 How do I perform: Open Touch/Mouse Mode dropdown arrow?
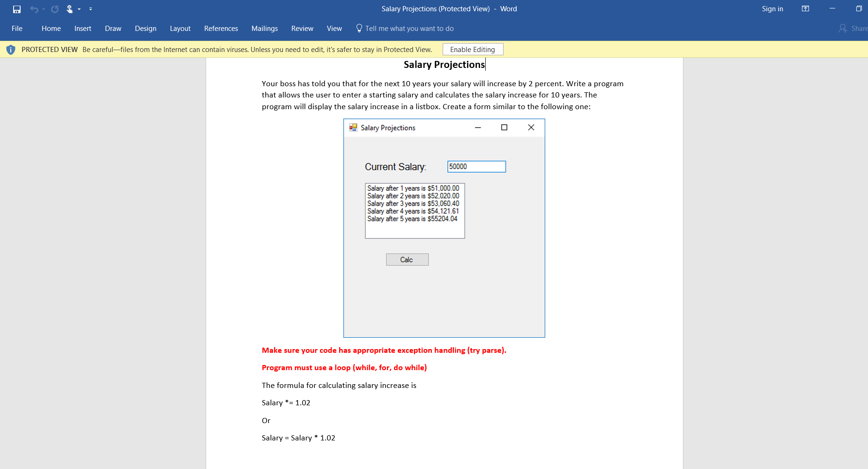click(x=79, y=9)
